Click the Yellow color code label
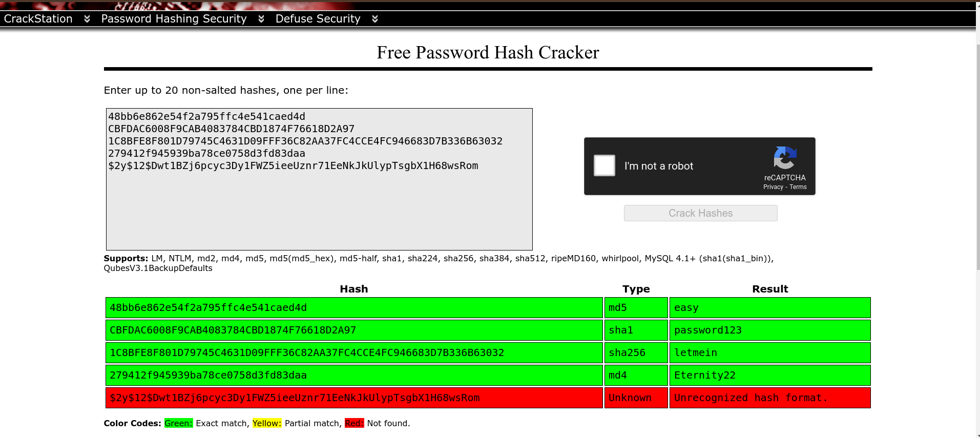980x438 pixels. tap(267, 423)
